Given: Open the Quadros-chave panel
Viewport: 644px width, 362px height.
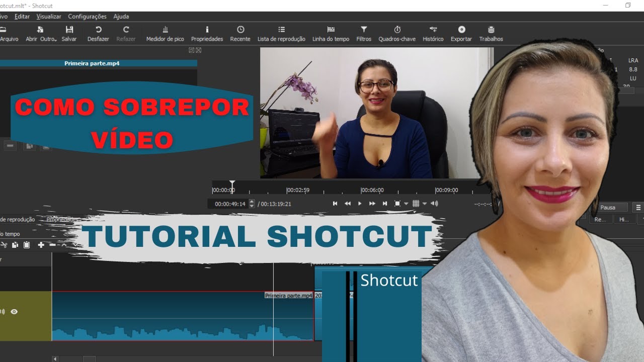Looking at the screenshot, I should coord(397,34).
